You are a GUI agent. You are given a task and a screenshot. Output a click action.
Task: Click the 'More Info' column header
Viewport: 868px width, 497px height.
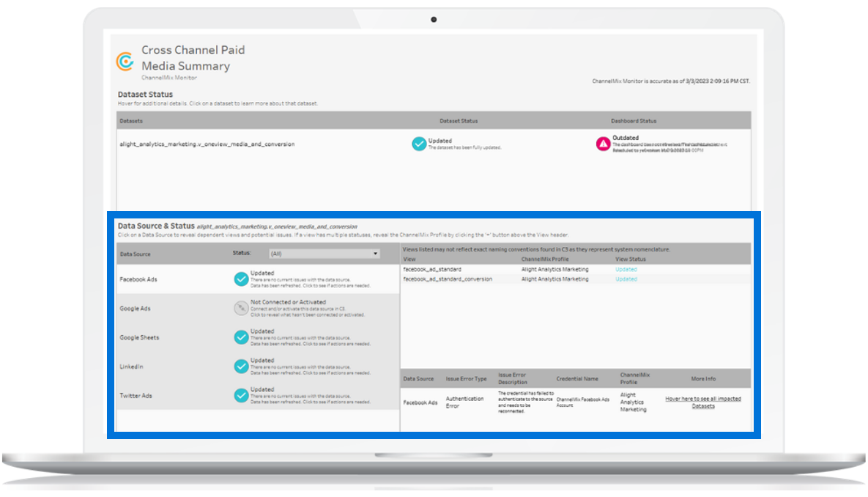pyautogui.click(x=703, y=379)
